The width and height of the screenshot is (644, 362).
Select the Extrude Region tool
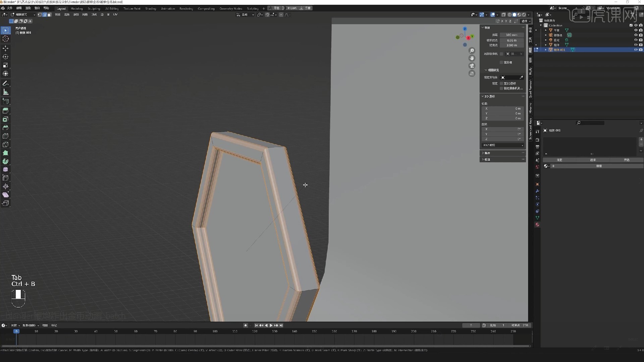pos(6,111)
